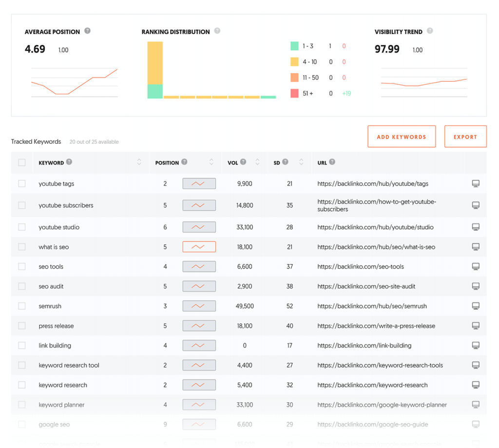Viewport: 499px width, 448px height.
Task: Click the Add Keywords button
Action: (x=401, y=137)
